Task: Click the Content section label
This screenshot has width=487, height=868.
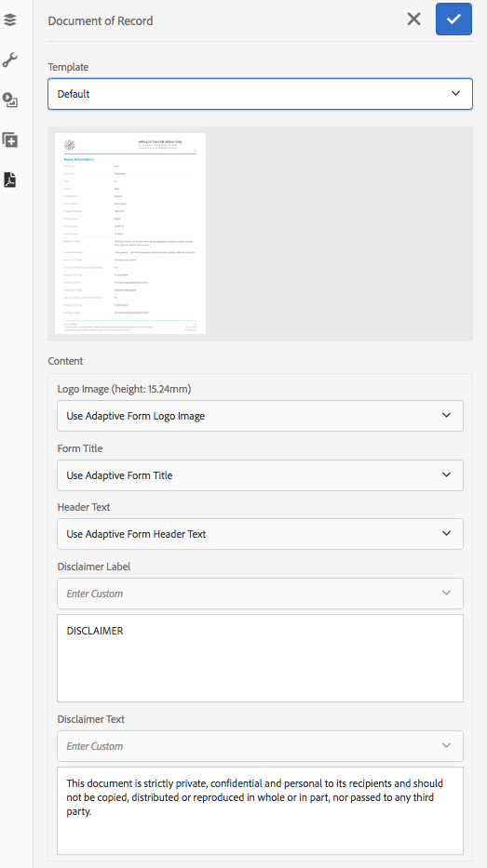Action: pos(65,361)
